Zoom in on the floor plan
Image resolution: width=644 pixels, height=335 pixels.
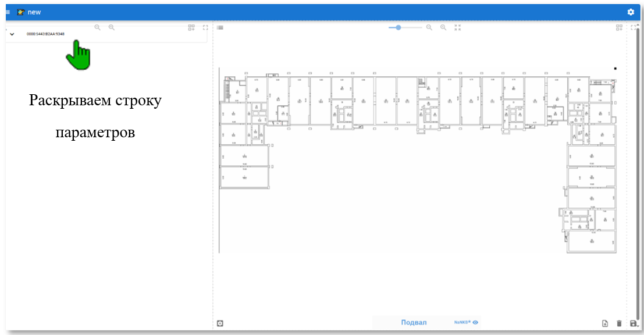(443, 27)
